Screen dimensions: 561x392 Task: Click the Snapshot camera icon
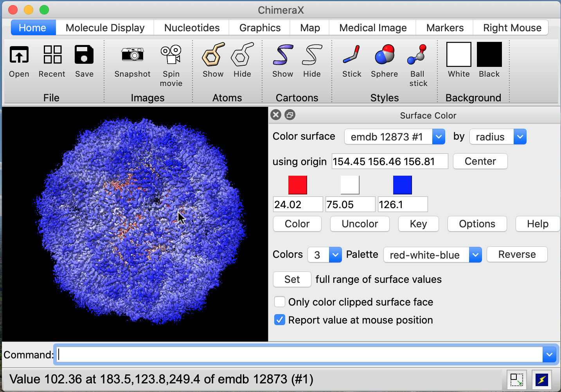(132, 55)
